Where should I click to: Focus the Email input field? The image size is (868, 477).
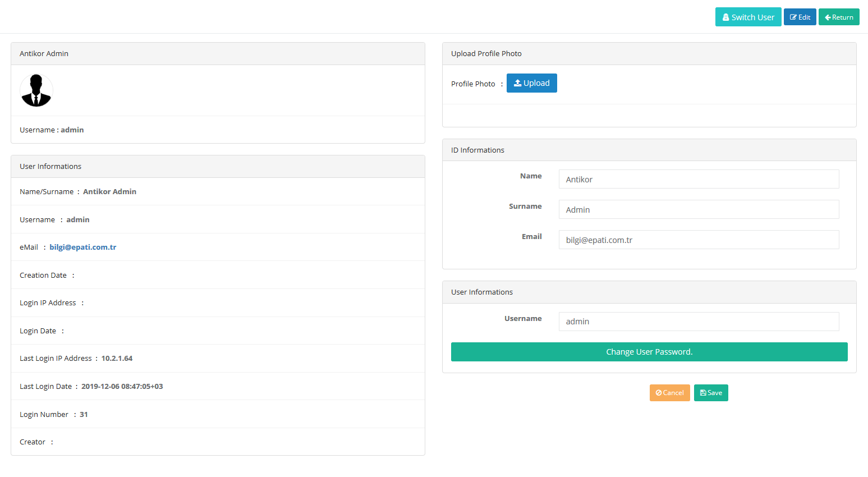tap(699, 240)
